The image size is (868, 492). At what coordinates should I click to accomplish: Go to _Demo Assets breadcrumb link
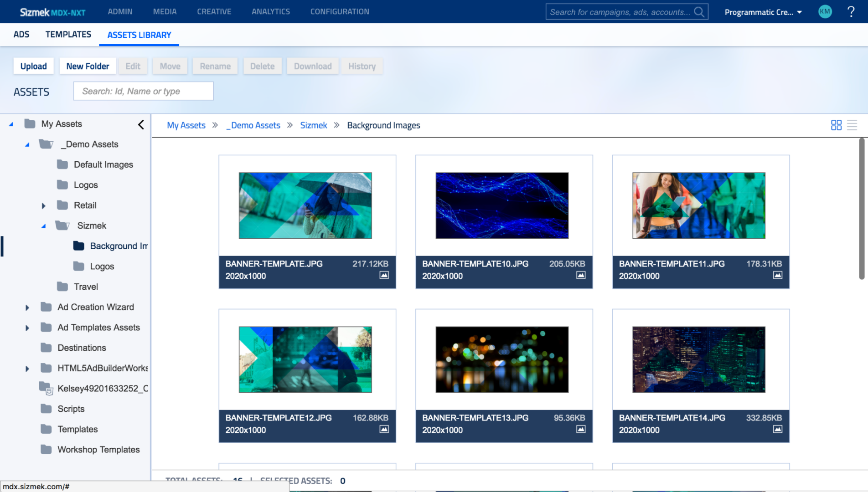253,125
